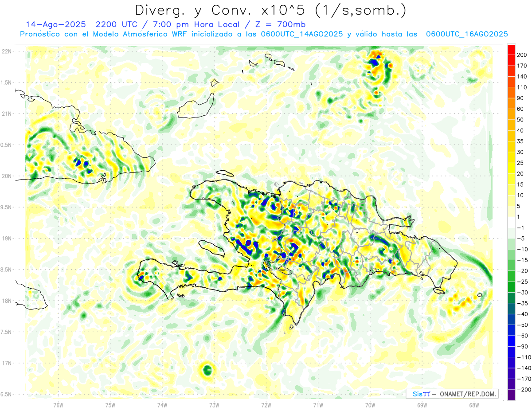532x411 pixels.
Task: Click the '200' value on color scale
Action: click(x=522, y=55)
